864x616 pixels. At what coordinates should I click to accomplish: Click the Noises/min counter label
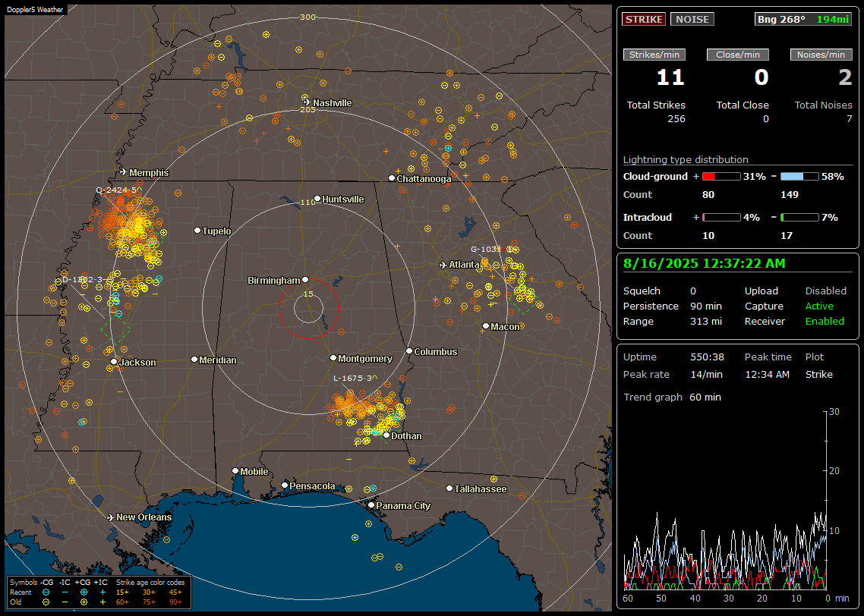pyautogui.click(x=821, y=55)
